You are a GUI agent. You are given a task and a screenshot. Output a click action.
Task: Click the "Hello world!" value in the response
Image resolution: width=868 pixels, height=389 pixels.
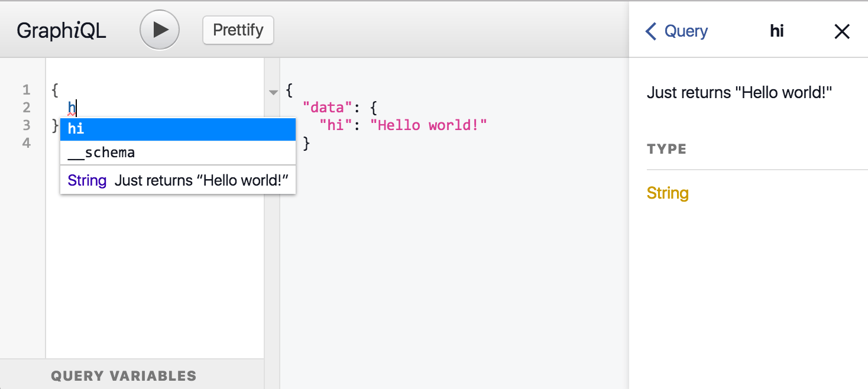(428, 125)
